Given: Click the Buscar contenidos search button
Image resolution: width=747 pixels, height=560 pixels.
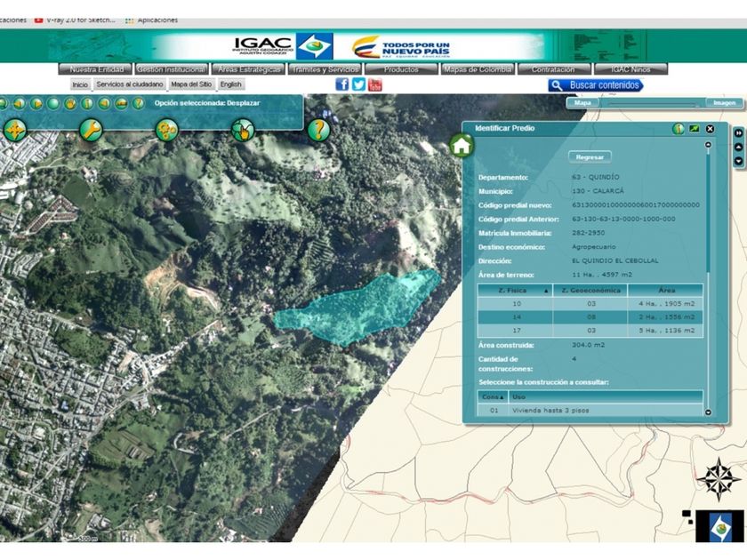Looking at the screenshot, I should (595, 85).
